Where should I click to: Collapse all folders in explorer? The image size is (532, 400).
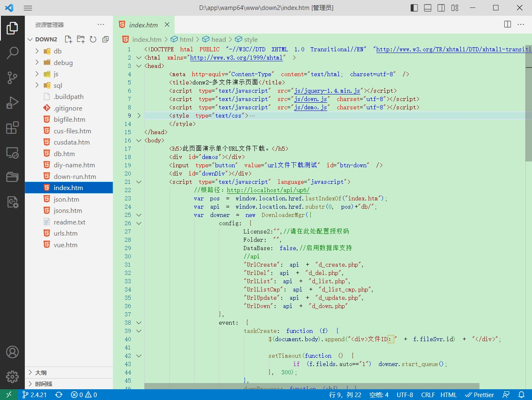coord(105,39)
